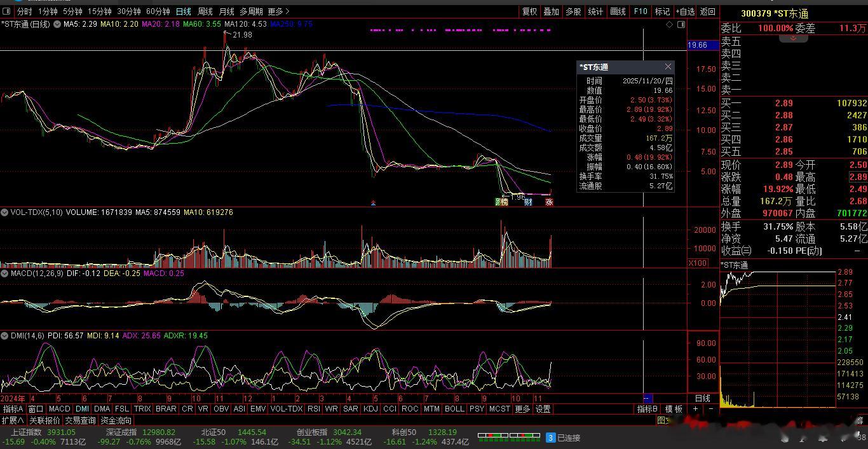
Task: Click the 标记 mark button
Action: (662, 11)
